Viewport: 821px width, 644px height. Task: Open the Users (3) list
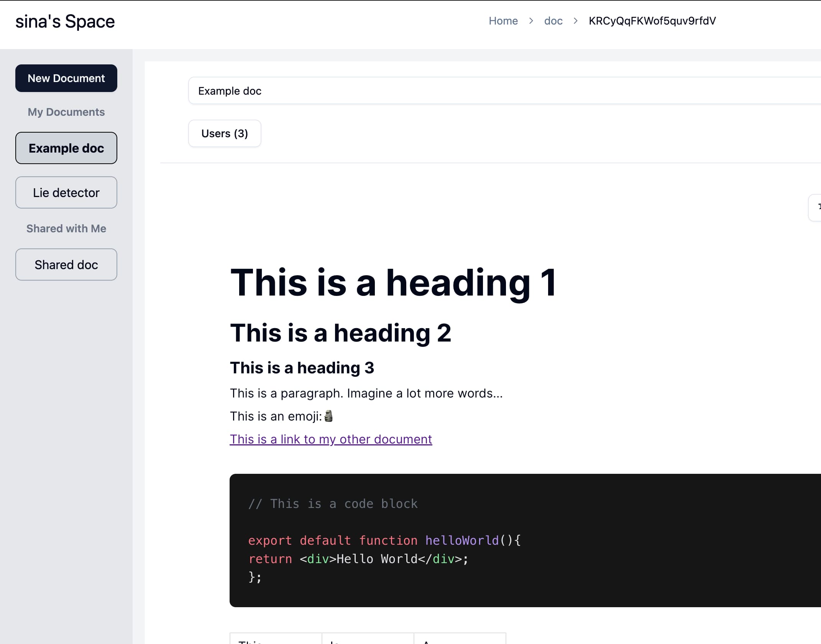coord(225,133)
